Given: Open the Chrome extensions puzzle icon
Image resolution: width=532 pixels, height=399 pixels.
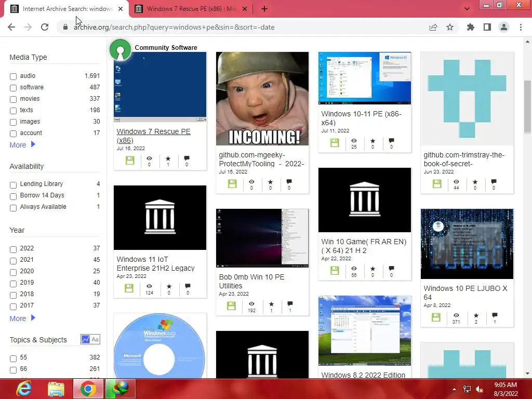Looking at the screenshot, I should (470, 27).
